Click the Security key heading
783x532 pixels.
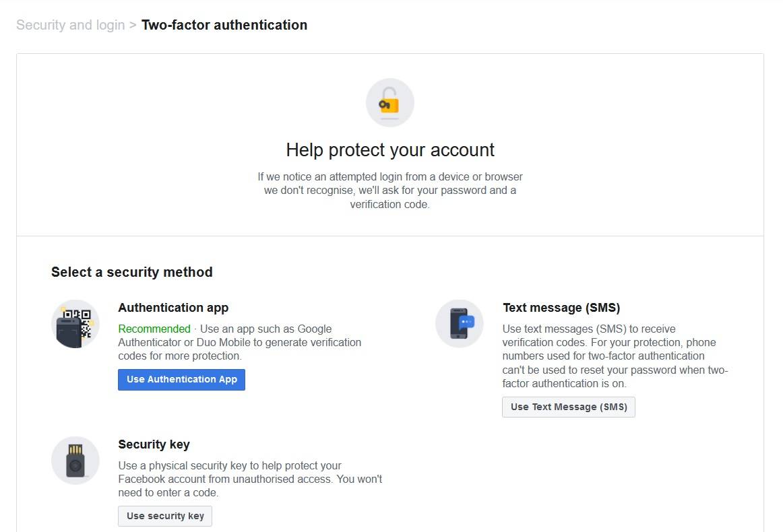pos(154,444)
